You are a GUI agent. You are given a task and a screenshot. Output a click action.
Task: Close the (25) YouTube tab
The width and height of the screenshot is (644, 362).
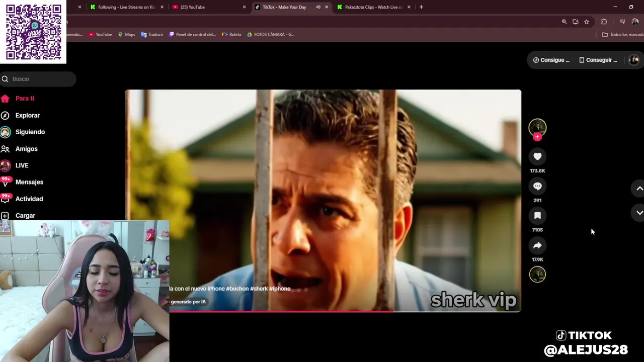pyautogui.click(x=244, y=7)
